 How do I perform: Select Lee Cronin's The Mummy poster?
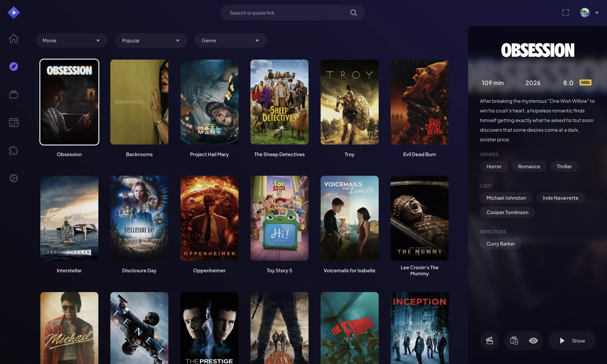click(420, 218)
